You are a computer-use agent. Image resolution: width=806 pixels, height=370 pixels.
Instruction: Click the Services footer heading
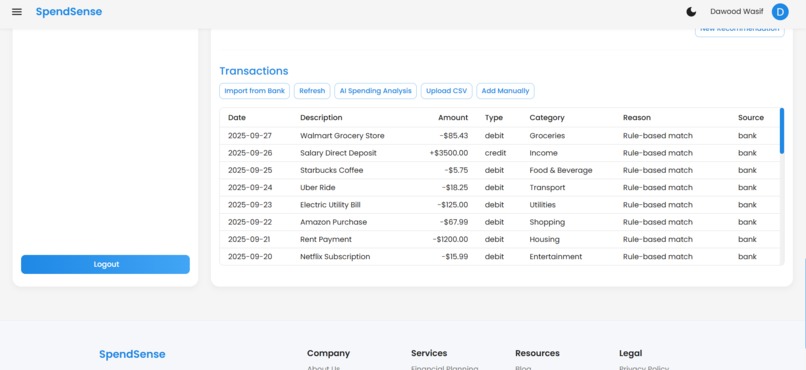coord(429,353)
